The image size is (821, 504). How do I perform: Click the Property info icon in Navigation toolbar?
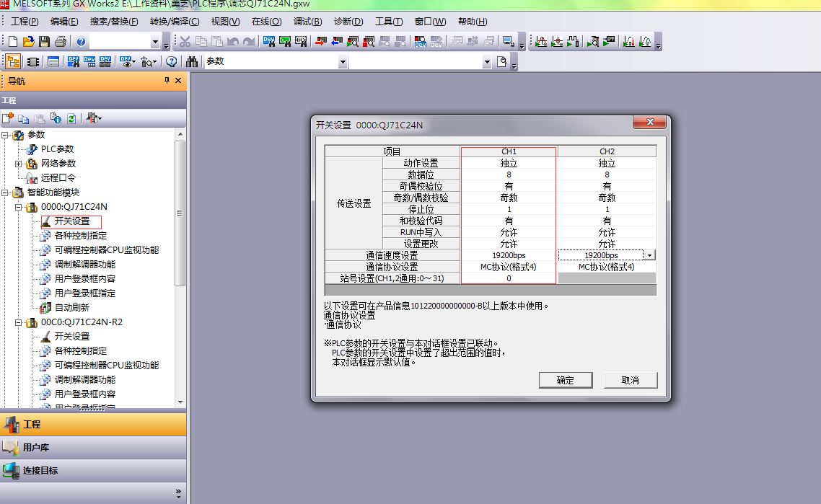pos(56,118)
